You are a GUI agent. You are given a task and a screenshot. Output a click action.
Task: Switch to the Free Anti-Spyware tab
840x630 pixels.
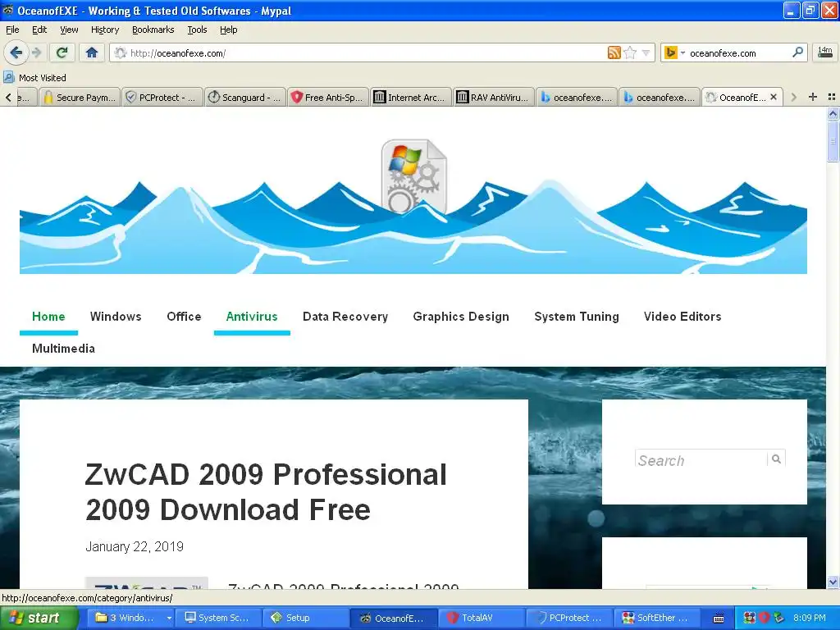(x=328, y=98)
